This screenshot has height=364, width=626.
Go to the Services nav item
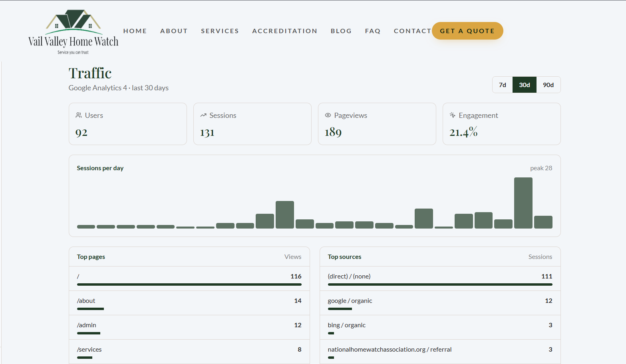(x=220, y=31)
